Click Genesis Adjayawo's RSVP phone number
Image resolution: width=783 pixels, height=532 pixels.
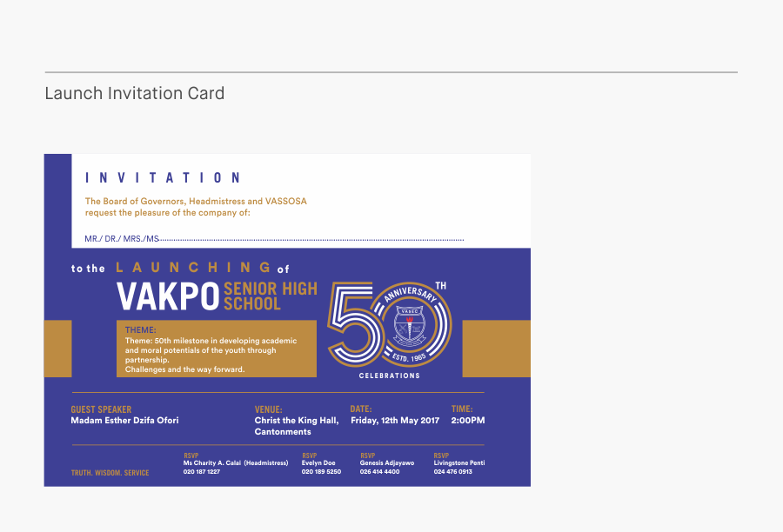tap(380, 472)
